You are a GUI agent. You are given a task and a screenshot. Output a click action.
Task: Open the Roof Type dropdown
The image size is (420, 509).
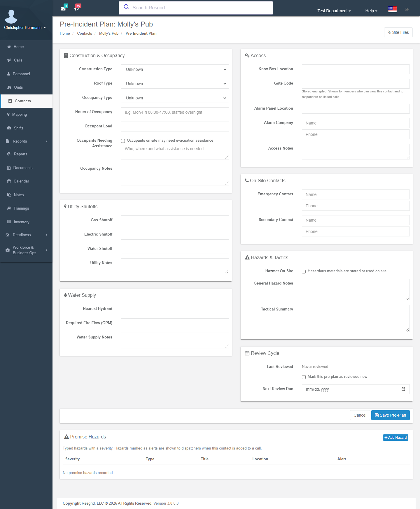click(175, 84)
